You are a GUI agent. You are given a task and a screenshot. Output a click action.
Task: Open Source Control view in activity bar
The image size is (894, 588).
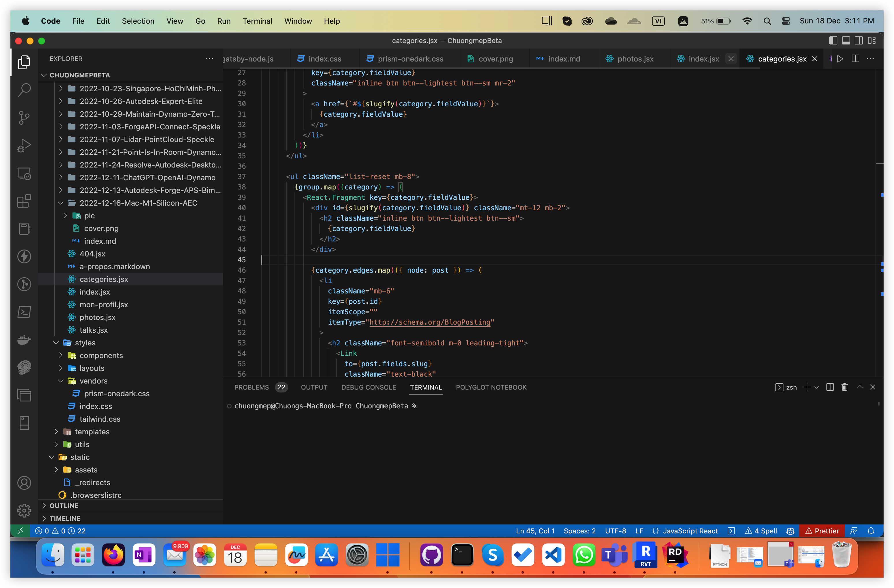(24, 118)
